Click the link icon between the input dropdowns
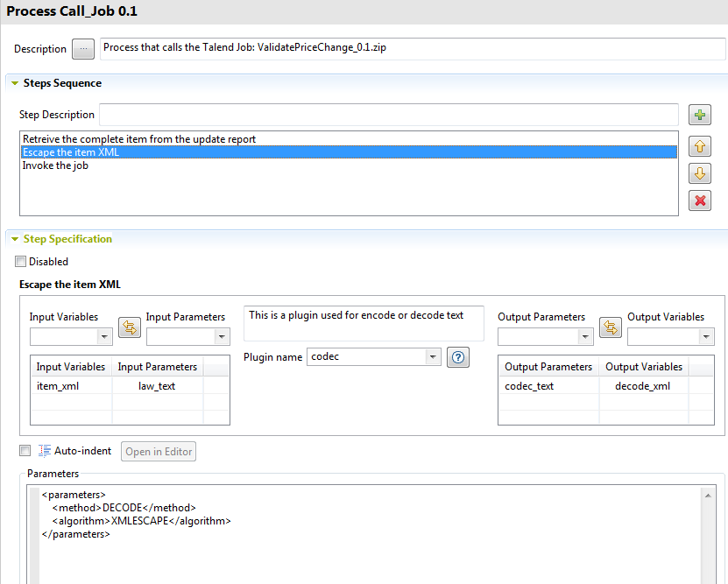 point(129,328)
